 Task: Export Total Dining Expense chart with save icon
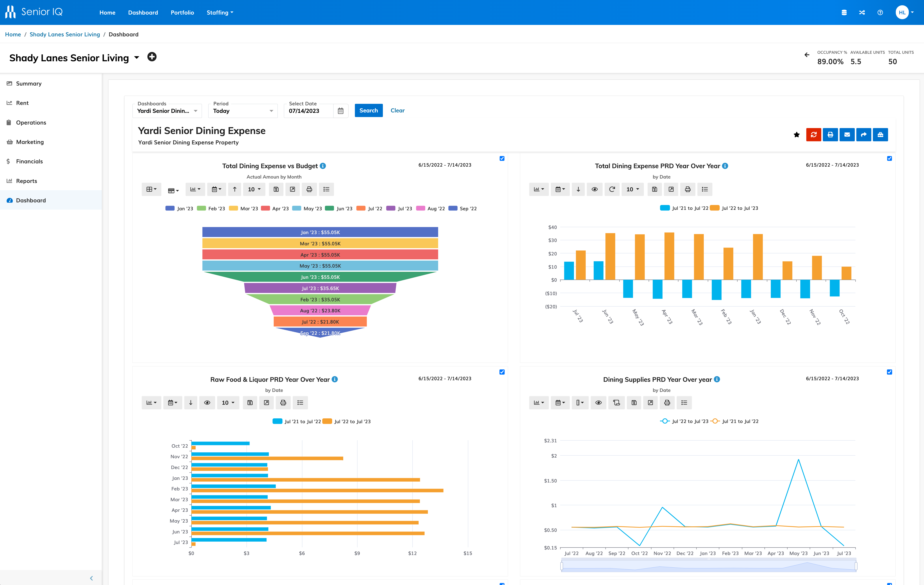pos(276,189)
